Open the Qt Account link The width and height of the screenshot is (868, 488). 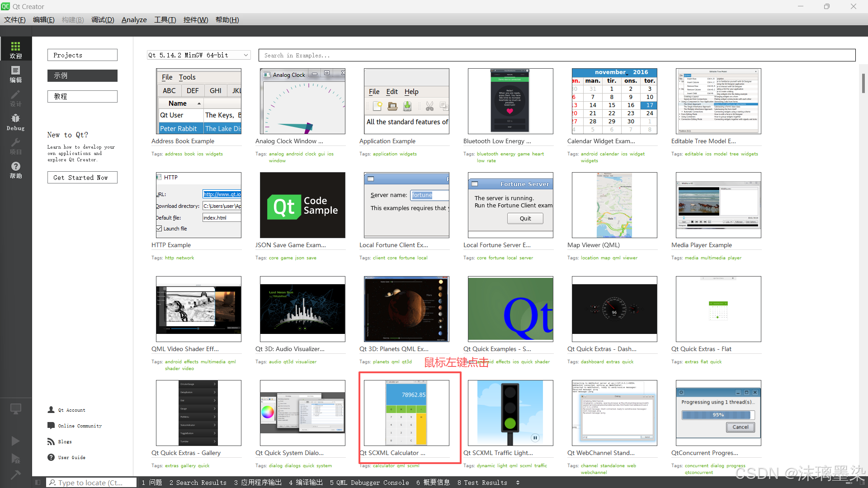(71, 410)
